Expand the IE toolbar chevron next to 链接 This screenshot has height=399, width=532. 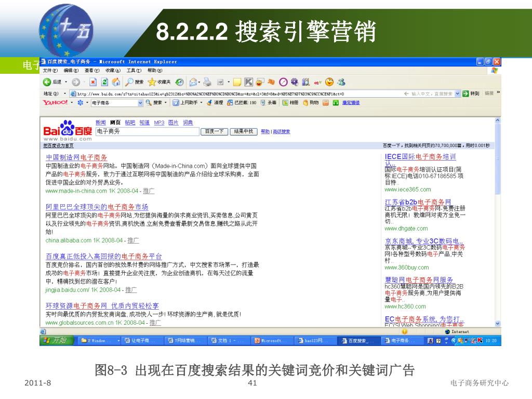pyautogui.click(x=498, y=92)
